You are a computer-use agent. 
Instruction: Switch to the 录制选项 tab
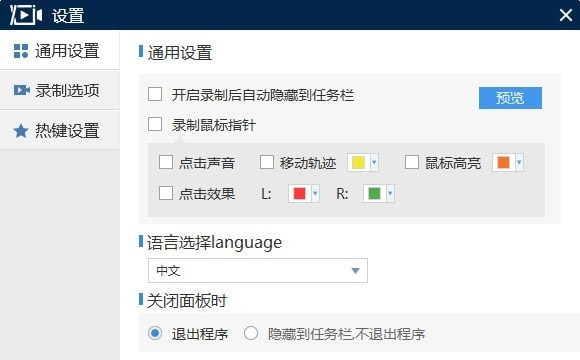coord(60,90)
